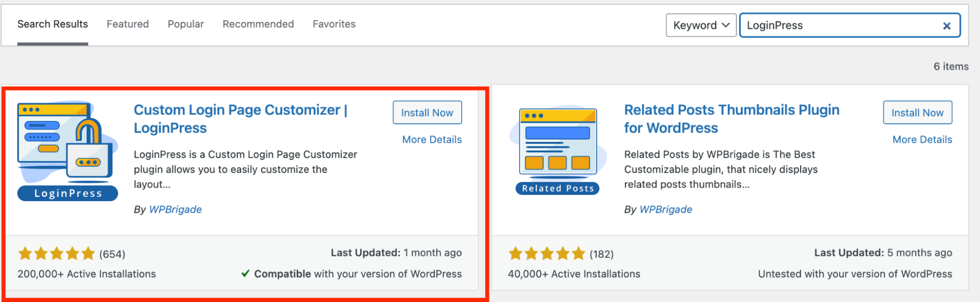Open the Search Results tab
Screen dimensions: 980x302
coord(52,24)
